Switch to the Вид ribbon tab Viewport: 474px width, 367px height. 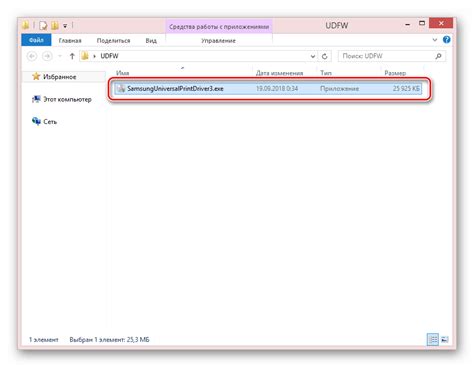click(151, 40)
